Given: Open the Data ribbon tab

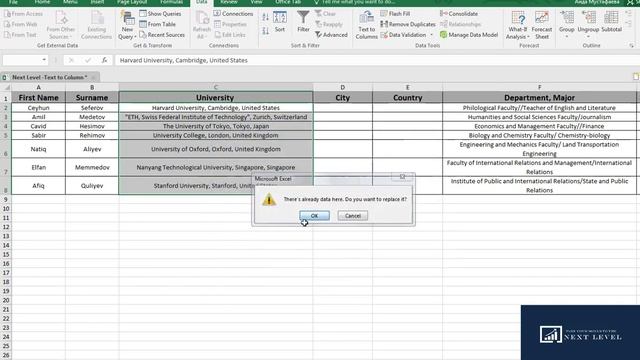Looking at the screenshot, I should coord(202,2).
